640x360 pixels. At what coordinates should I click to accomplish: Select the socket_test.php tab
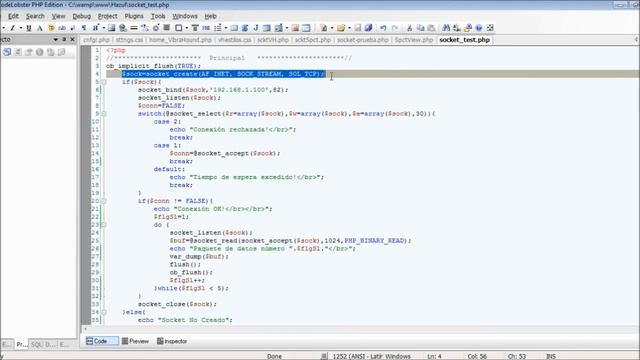point(464,40)
